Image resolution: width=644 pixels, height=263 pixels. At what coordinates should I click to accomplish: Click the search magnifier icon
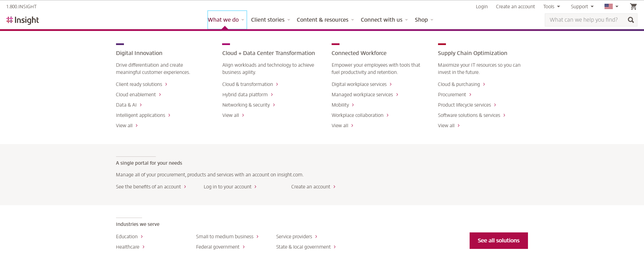631,20
